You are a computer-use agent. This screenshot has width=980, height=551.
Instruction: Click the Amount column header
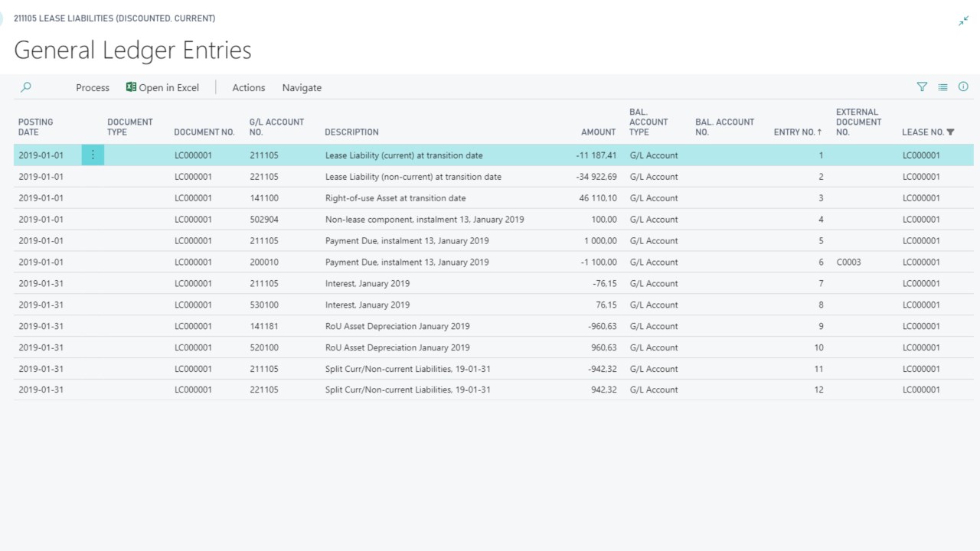coord(598,132)
